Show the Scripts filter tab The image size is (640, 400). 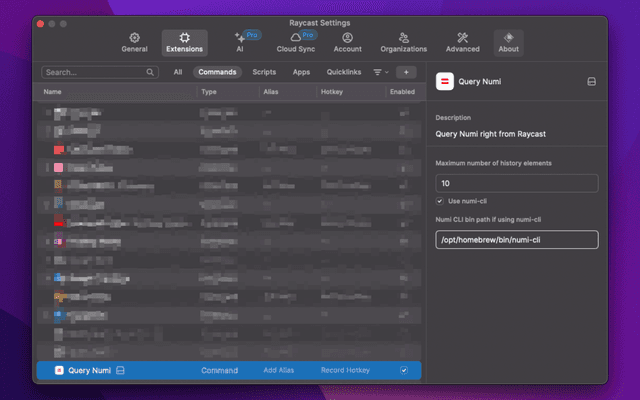pos(264,72)
